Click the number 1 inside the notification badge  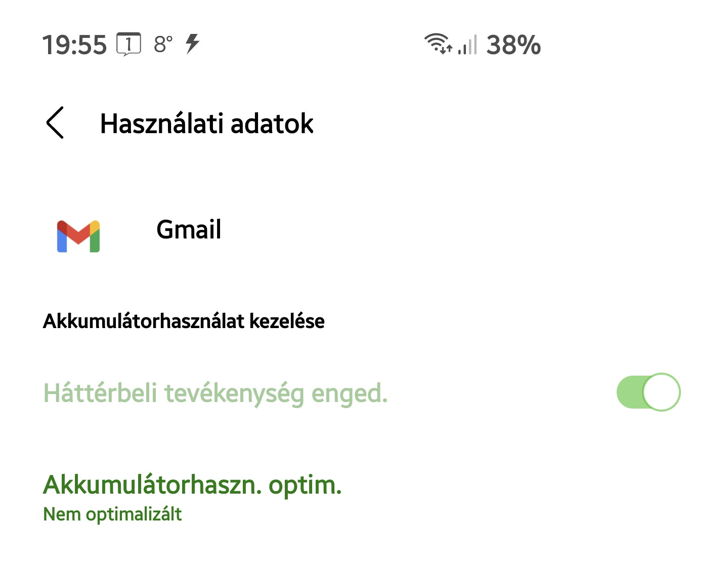point(129,43)
